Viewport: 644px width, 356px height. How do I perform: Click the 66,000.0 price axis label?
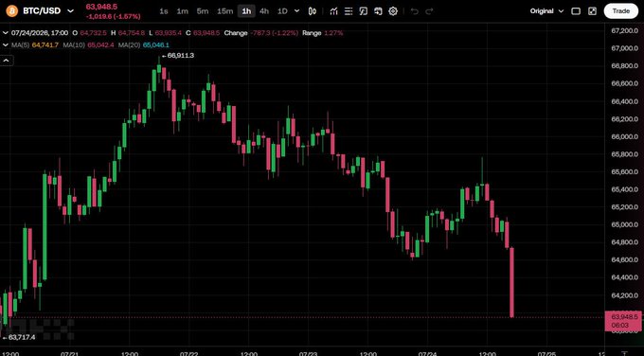pyautogui.click(x=624, y=136)
